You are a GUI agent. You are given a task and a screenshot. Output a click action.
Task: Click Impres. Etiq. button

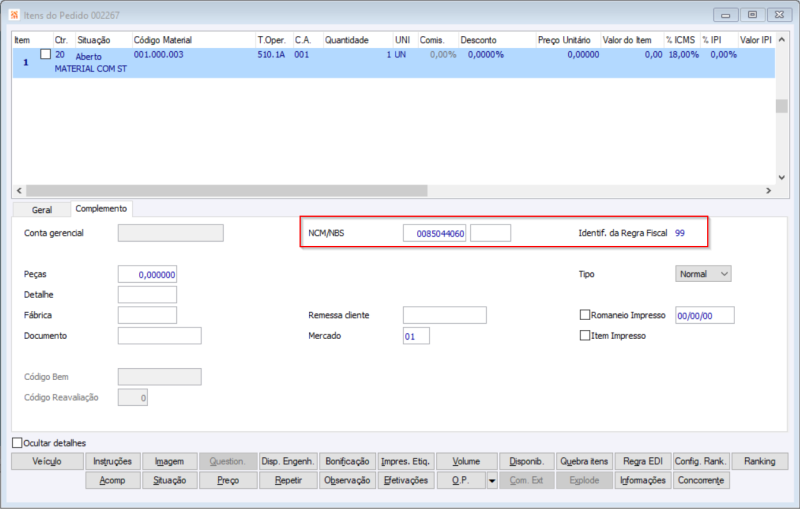pos(406,461)
